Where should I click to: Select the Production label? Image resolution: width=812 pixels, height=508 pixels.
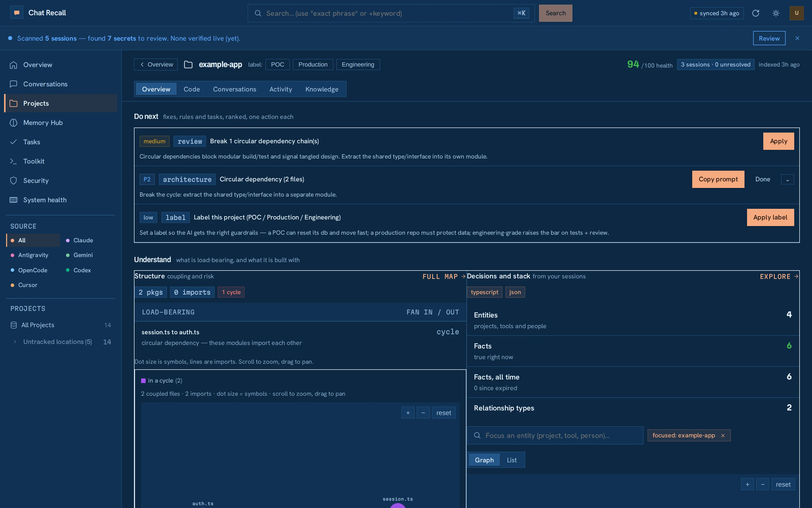tap(313, 65)
